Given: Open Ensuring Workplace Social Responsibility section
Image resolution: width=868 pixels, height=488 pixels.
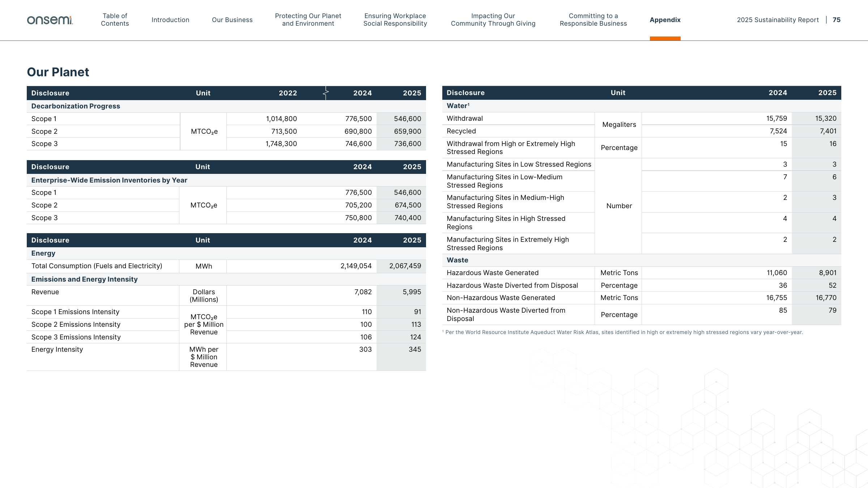Looking at the screenshot, I should pyautogui.click(x=395, y=20).
